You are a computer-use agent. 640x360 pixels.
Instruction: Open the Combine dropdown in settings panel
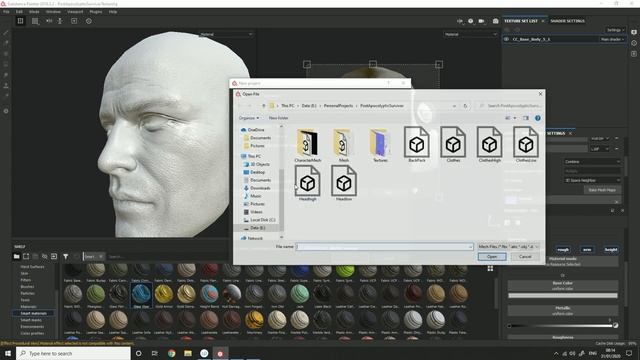592,162
